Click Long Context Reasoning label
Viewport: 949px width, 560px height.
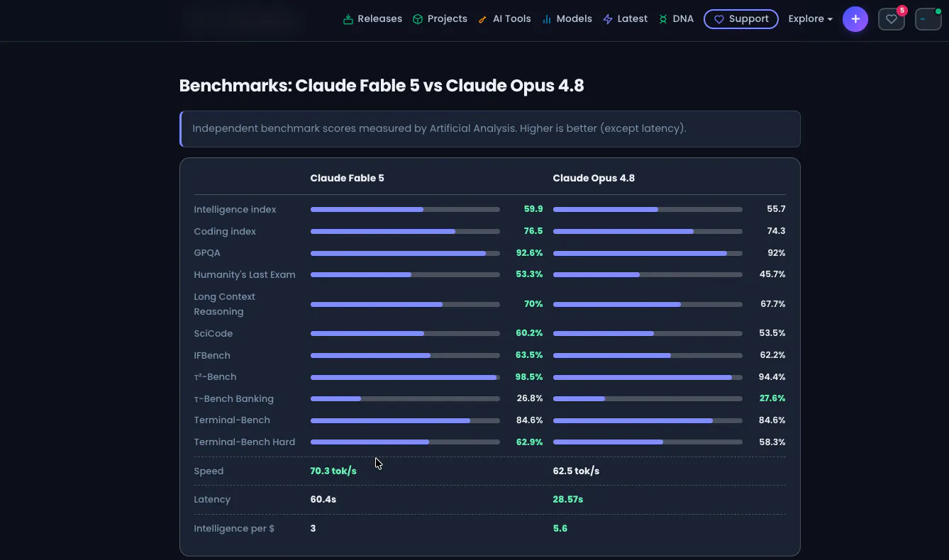tap(224, 304)
